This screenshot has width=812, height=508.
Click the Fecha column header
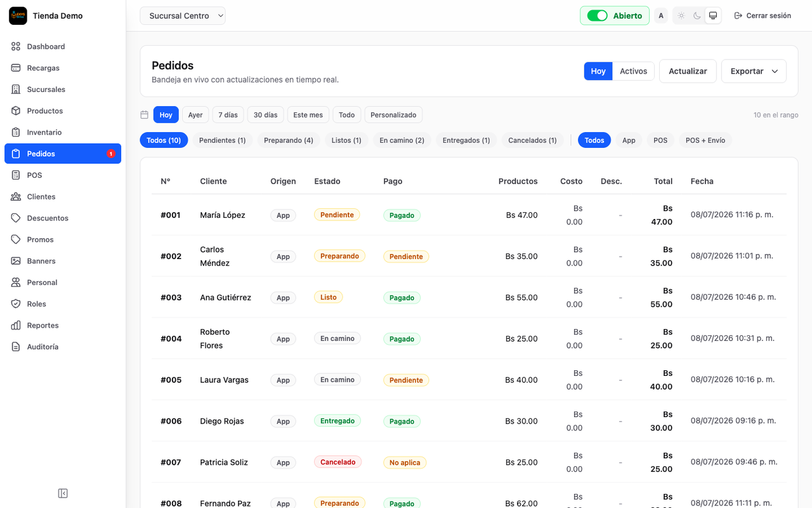pyautogui.click(x=702, y=181)
